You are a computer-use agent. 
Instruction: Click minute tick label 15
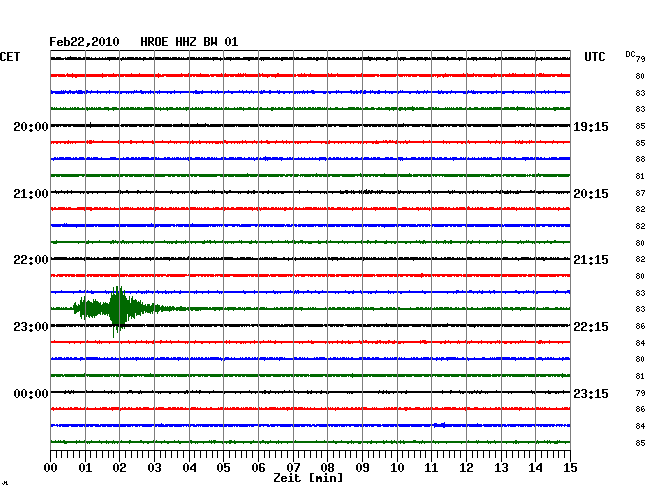point(570,467)
